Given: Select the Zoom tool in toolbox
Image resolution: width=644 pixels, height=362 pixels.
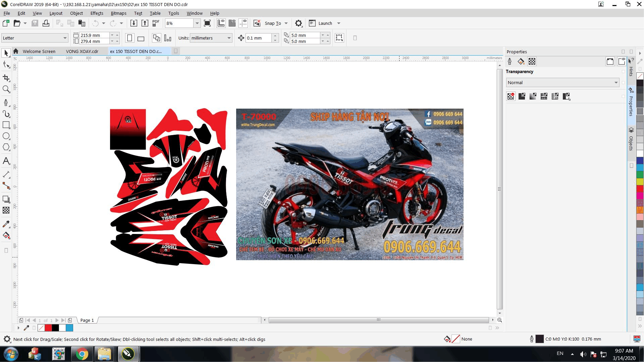Looking at the screenshot, I should click(x=6, y=89).
